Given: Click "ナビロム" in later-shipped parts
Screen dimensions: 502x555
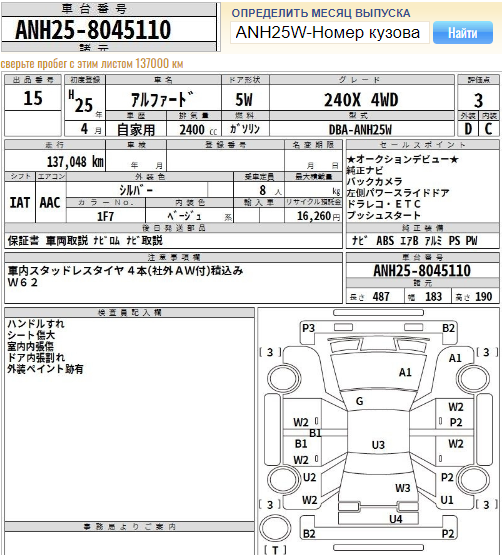Looking at the screenshot, I should click(x=107, y=241).
